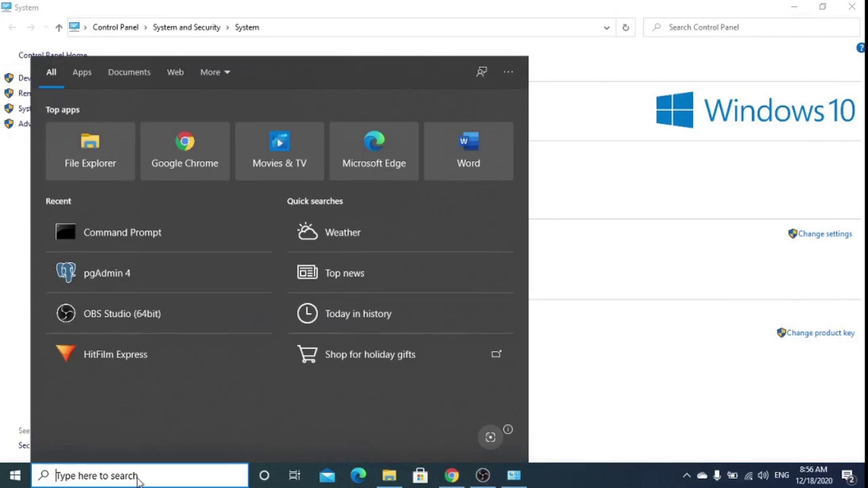Expand the More filter dropdown
Image resolution: width=868 pixels, height=488 pixels.
coord(215,72)
